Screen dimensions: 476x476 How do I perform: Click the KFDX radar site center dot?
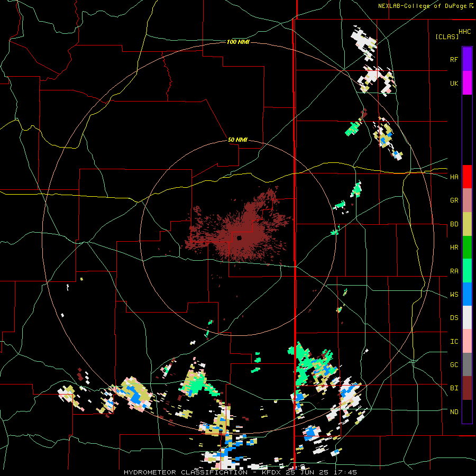239,237
